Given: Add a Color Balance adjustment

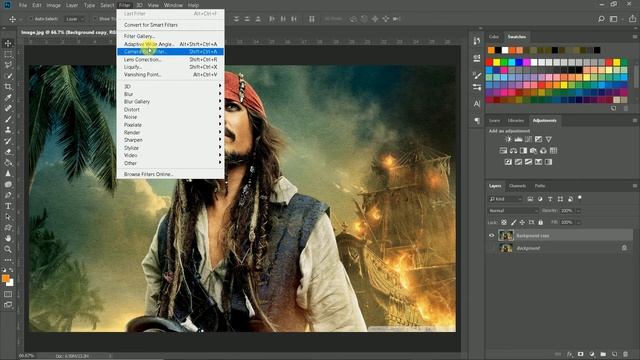Looking at the screenshot, I should pyautogui.click(x=513, y=151).
